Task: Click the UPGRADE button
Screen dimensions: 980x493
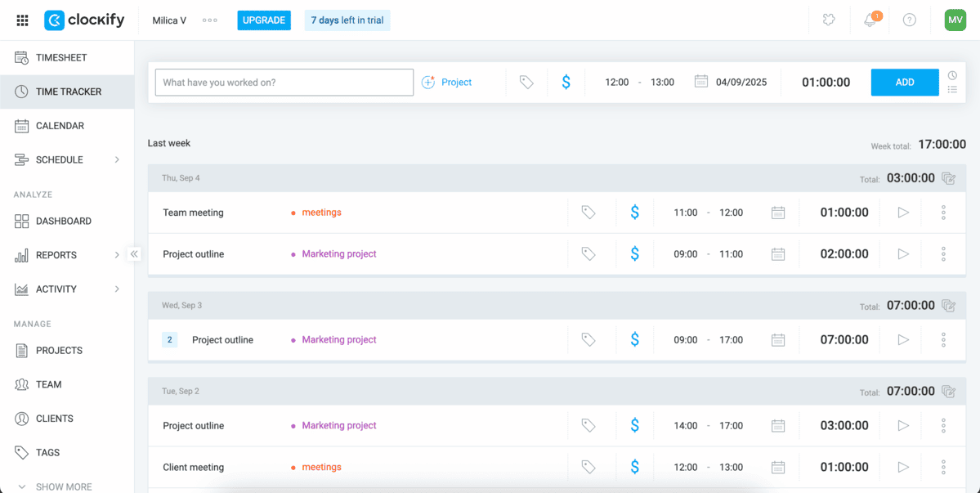Action: pos(264,20)
